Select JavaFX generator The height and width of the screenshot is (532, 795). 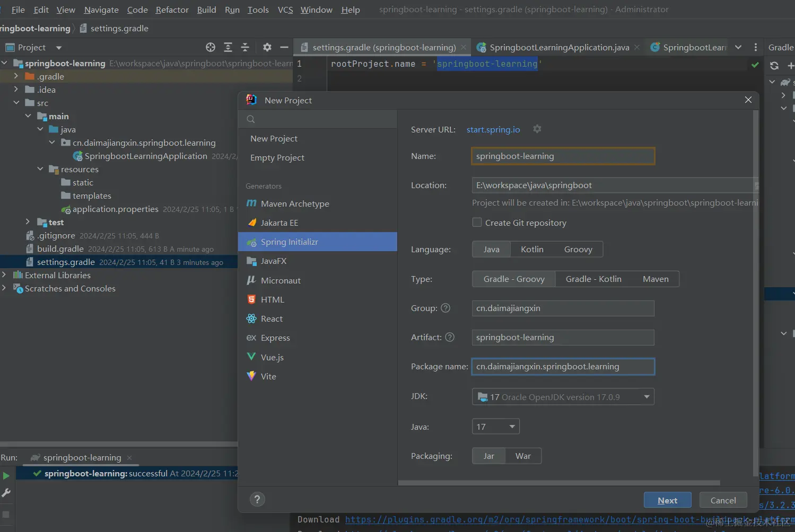(318, 261)
